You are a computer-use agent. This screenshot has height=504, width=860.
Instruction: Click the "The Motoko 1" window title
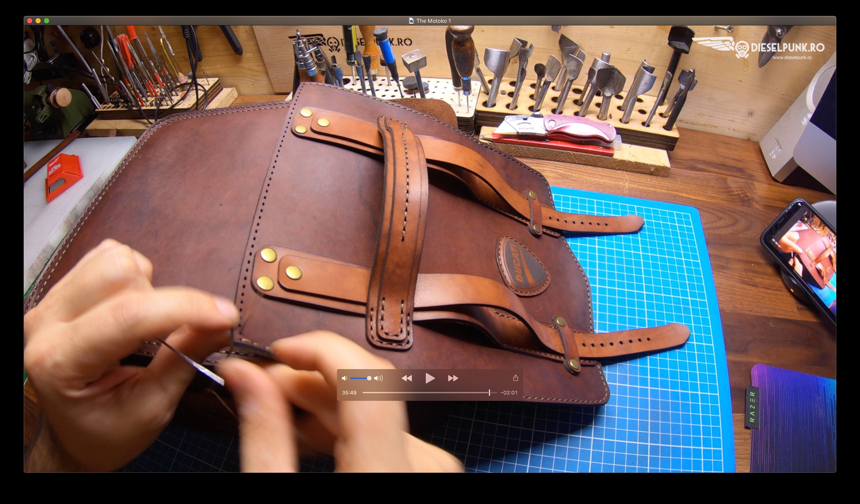click(x=433, y=21)
